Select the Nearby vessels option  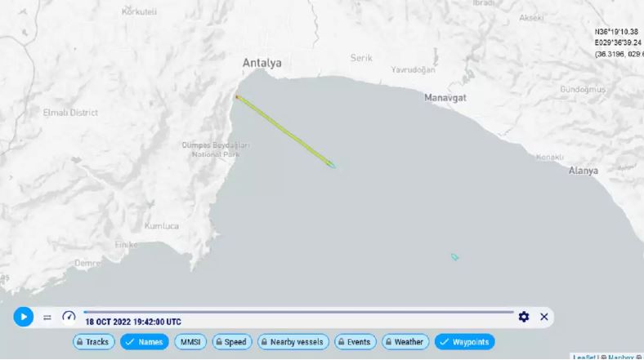point(293,342)
